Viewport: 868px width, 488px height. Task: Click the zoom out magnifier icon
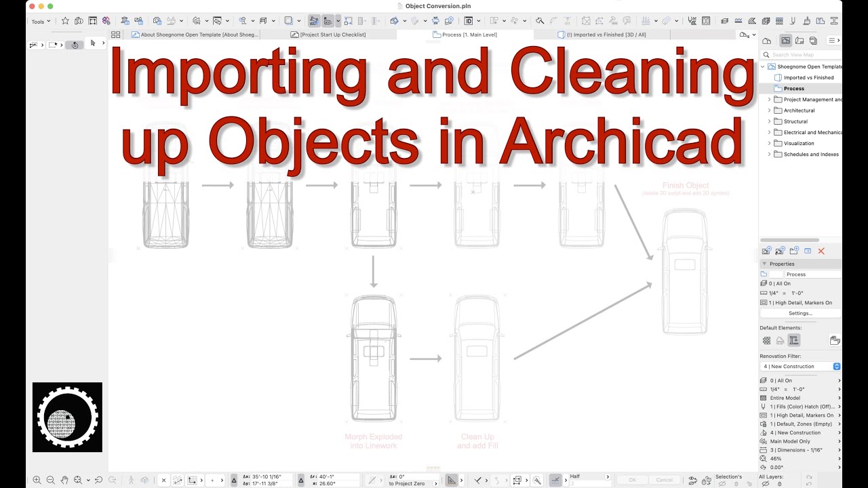(x=50, y=480)
